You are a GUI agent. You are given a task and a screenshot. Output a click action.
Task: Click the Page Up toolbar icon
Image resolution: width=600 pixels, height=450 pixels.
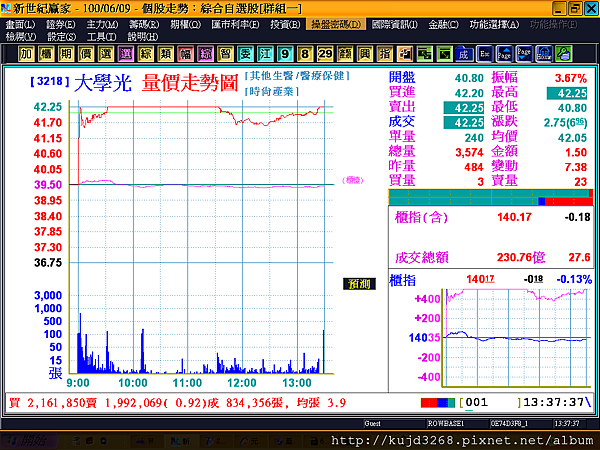pos(504,54)
